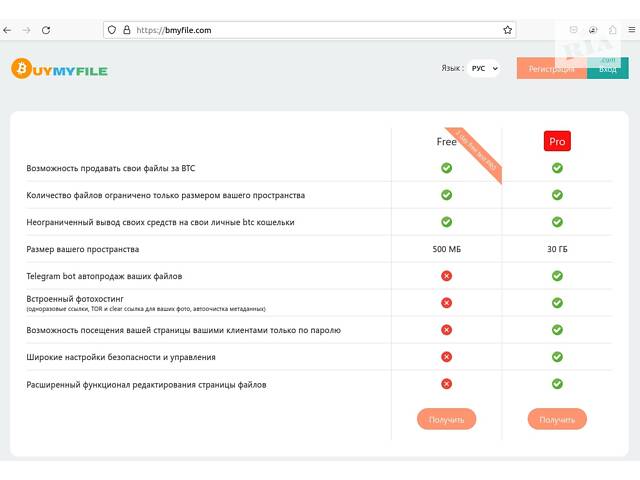Click Получить under the Free plan
The height and width of the screenshot is (480, 640).
pos(447,419)
